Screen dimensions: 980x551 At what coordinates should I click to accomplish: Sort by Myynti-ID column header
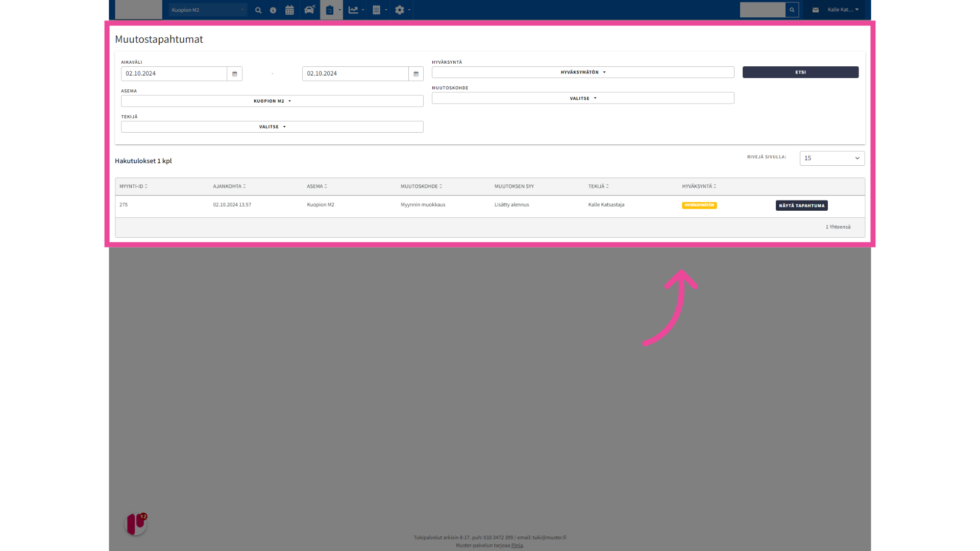coord(133,186)
